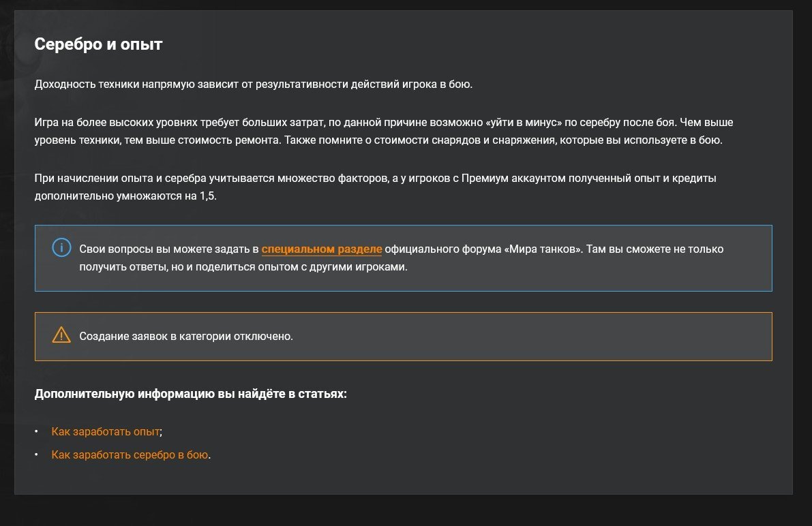The image size is (812, 526).
Task: Open the «специальном разделе» forum link
Action: tap(321, 249)
